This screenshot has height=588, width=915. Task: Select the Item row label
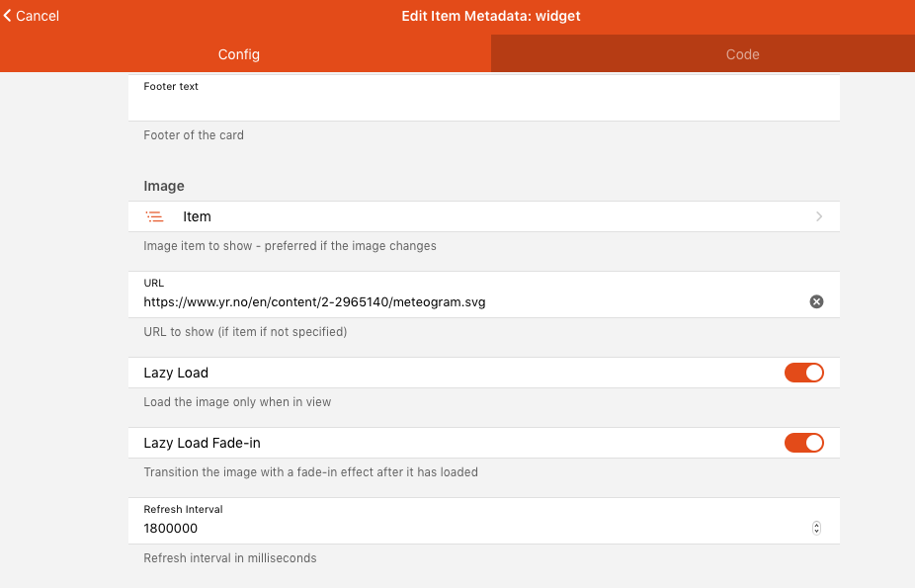point(197,216)
